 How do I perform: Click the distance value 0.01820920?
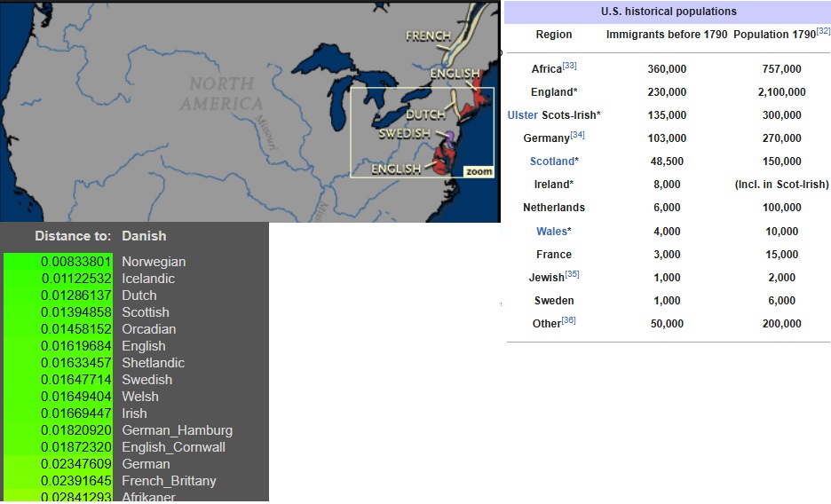(x=76, y=430)
